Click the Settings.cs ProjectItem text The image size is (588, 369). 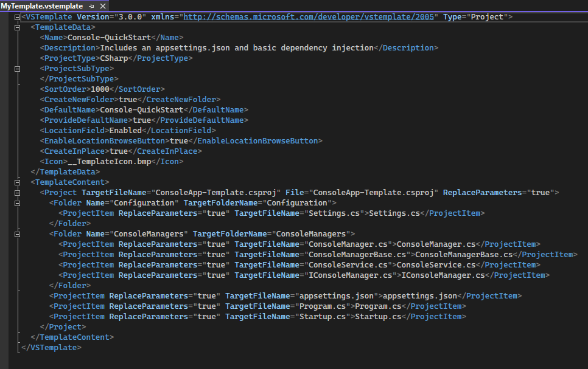tap(394, 213)
